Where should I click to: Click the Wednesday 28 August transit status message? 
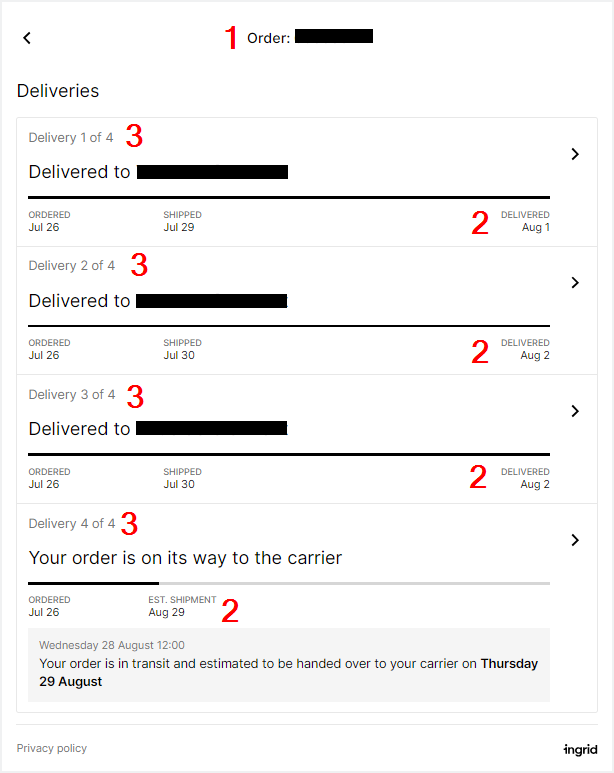288,664
